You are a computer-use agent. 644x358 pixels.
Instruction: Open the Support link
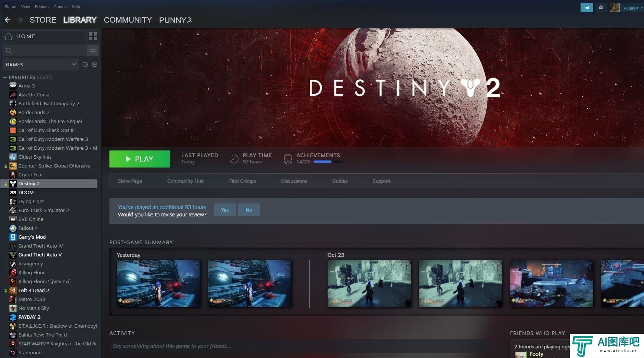(381, 181)
